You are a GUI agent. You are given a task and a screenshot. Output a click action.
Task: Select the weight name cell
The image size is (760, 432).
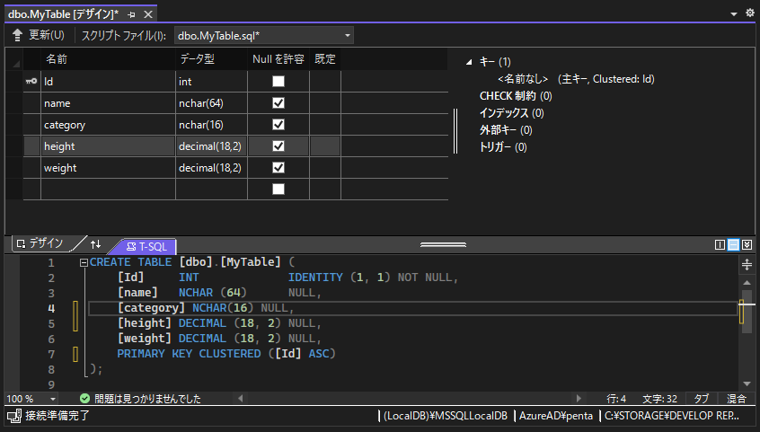108,168
